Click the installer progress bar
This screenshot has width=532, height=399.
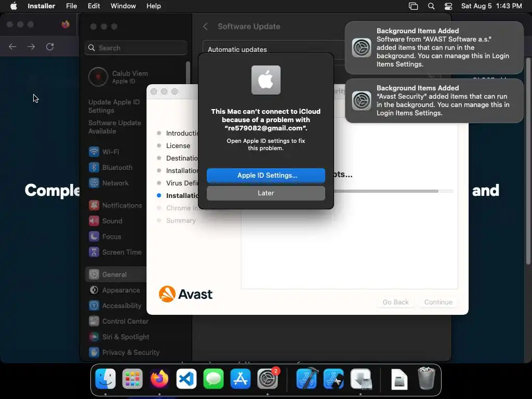point(394,191)
